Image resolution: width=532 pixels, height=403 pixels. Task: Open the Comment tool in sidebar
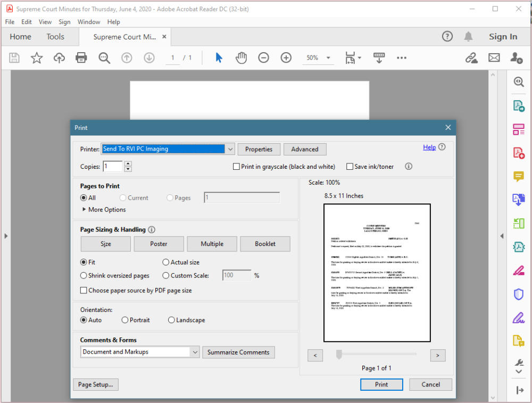click(x=518, y=177)
